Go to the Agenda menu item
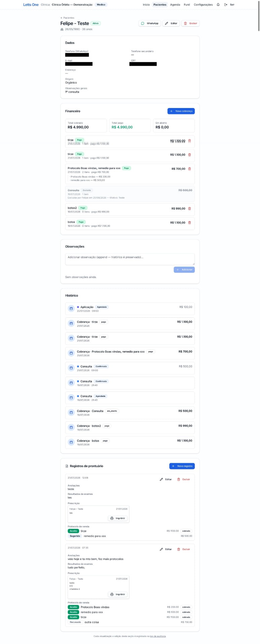Image resolution: width=260 pixels, height=644 pixels. (175, 5)
